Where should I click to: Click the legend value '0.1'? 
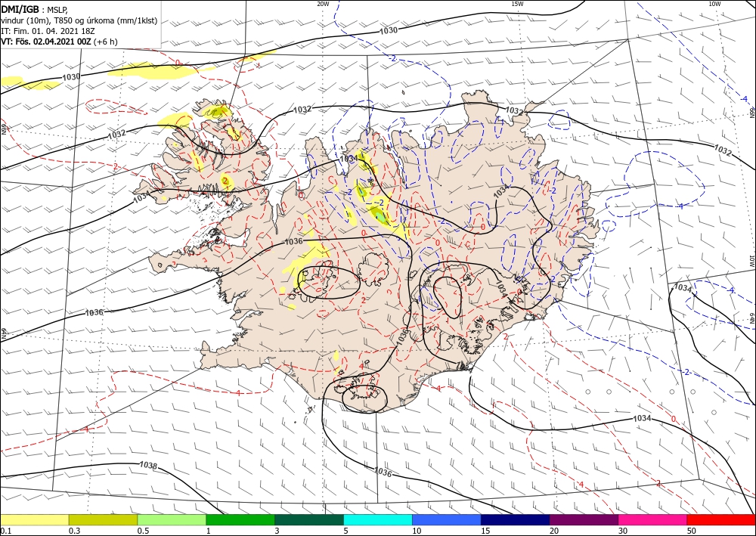click(5, 531)
